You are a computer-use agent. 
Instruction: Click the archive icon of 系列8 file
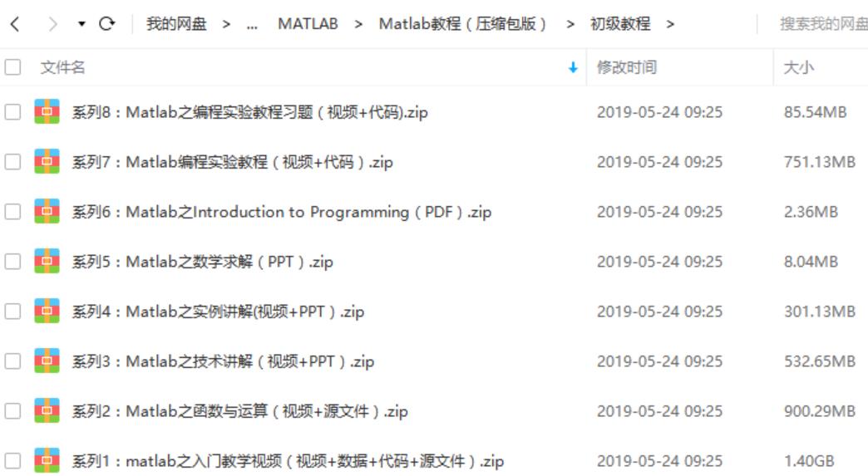[47, 111]
